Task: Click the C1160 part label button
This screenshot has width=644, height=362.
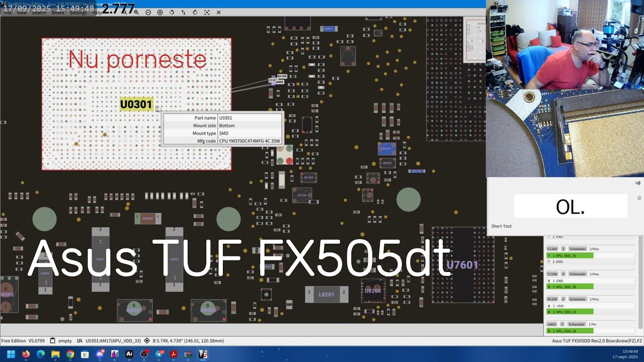Action: click(x=552, y=249)
